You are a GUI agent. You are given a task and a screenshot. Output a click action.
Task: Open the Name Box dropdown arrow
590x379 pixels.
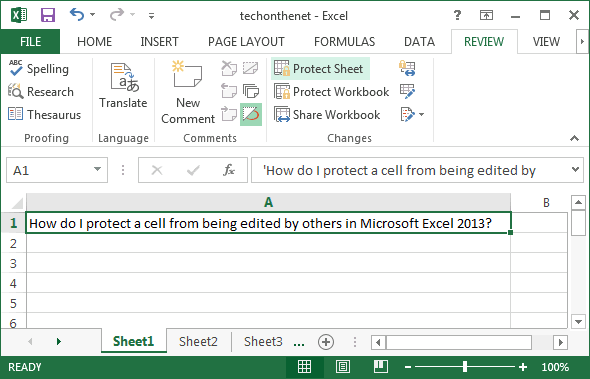(x=97, y=169)
